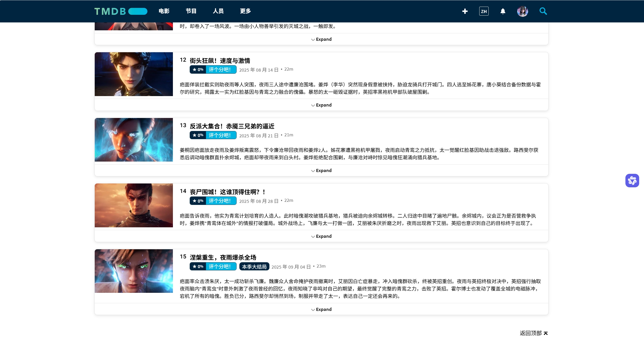Open the 更多 menu
This screenshot has width=644, height=342.
(x=245, y=11)
